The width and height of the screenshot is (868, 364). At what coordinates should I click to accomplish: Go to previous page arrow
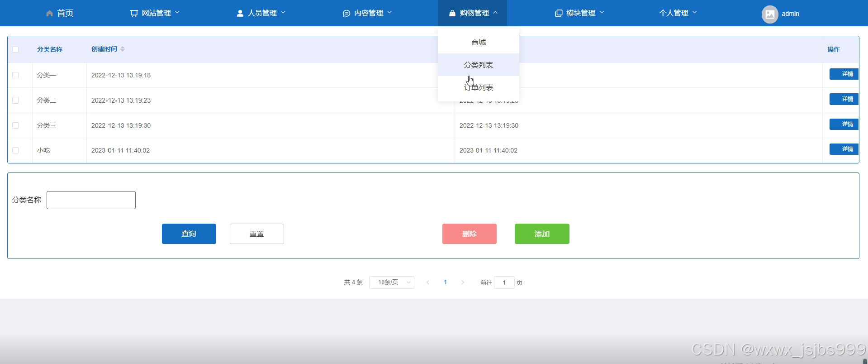coord(428,283)
